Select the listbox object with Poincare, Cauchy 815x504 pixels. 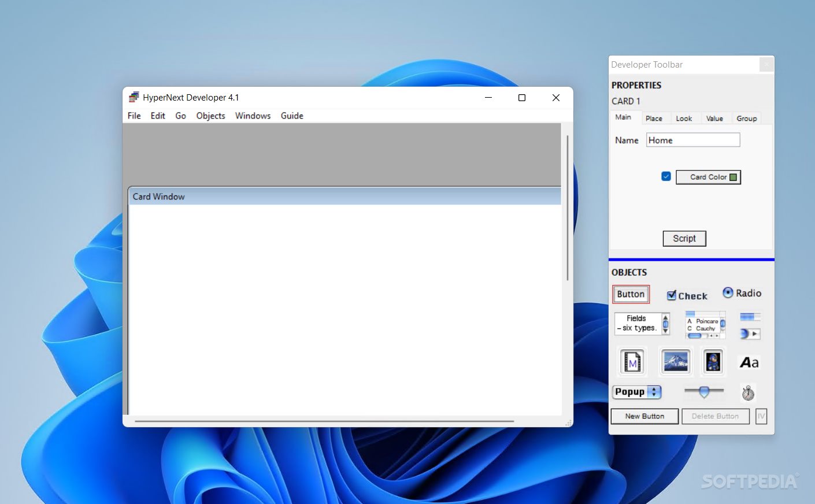[705, 325]
